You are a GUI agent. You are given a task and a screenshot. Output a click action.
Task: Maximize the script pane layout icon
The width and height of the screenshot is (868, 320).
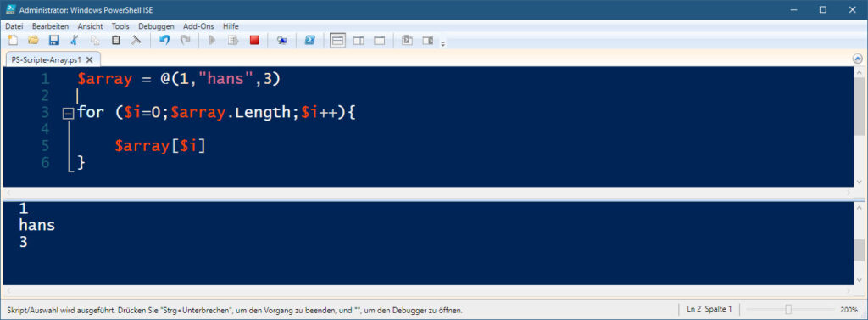(x=379, y=40)
